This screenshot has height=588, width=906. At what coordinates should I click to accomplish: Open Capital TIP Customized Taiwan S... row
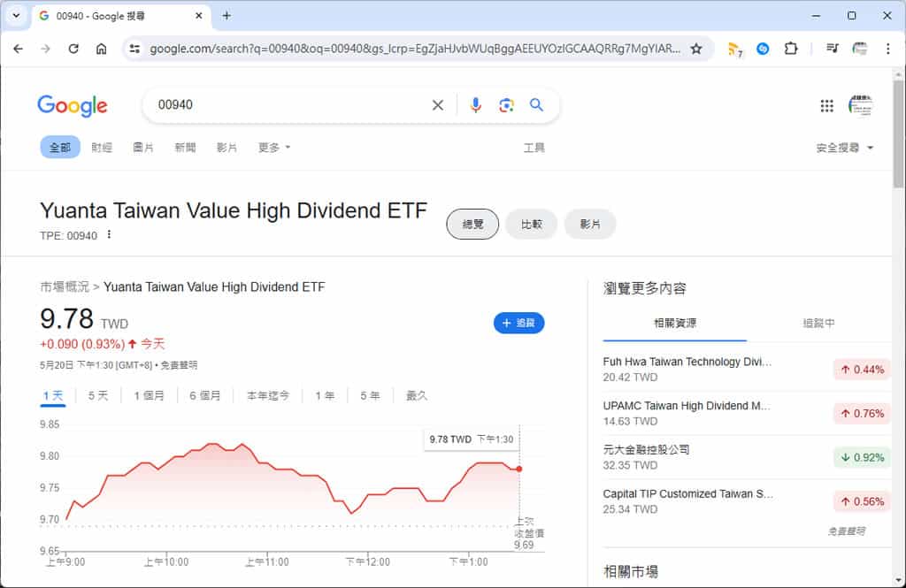747,501
